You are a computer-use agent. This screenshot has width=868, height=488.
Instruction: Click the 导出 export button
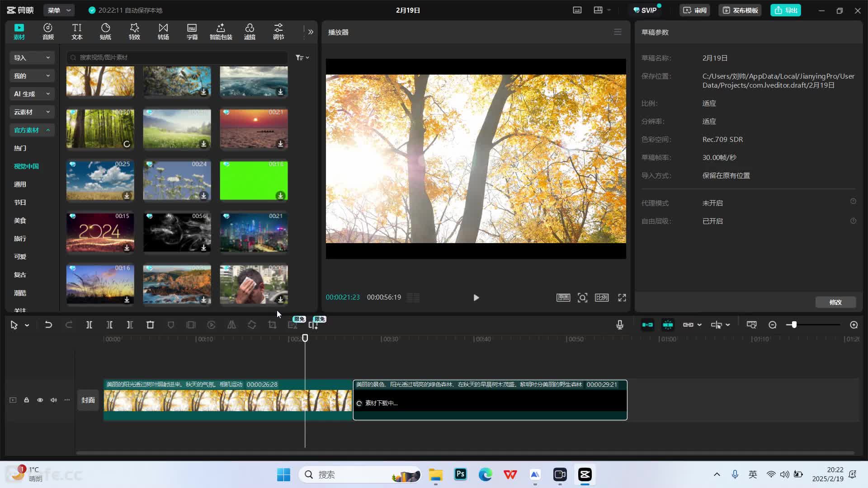786,10
